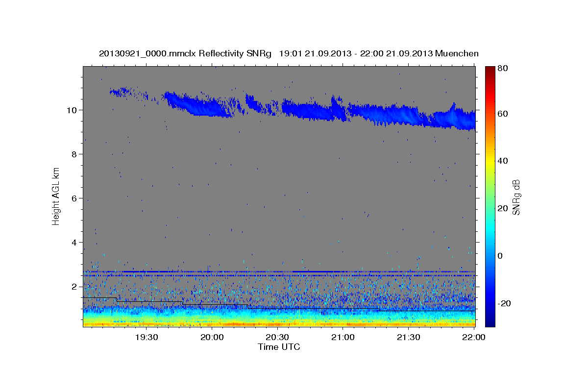
Task: Click the dark red top of the colorbar
Action: pyautogui.click(x=490, y=70)
